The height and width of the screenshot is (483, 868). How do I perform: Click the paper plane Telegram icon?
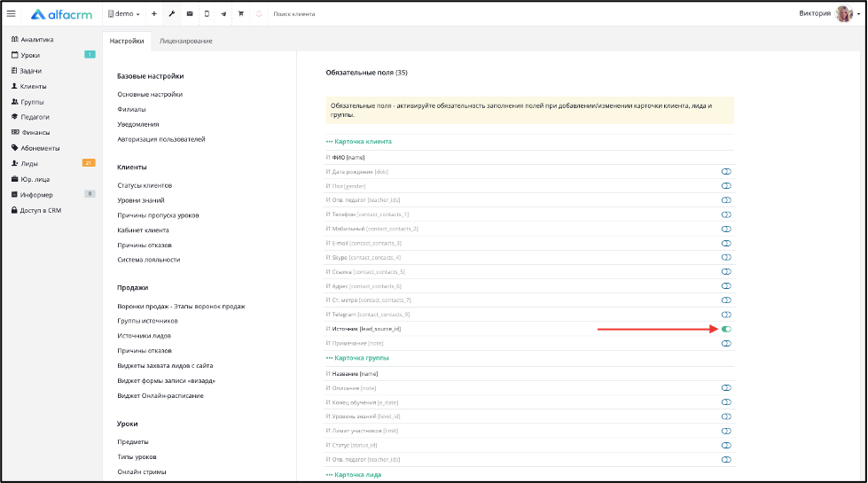(223, 14)
